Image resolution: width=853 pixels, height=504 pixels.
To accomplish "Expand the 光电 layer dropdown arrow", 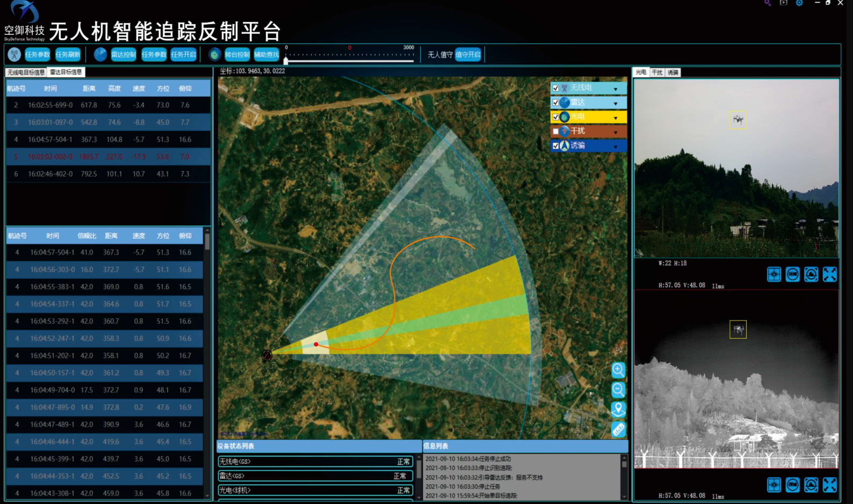I will pos(616,118).
